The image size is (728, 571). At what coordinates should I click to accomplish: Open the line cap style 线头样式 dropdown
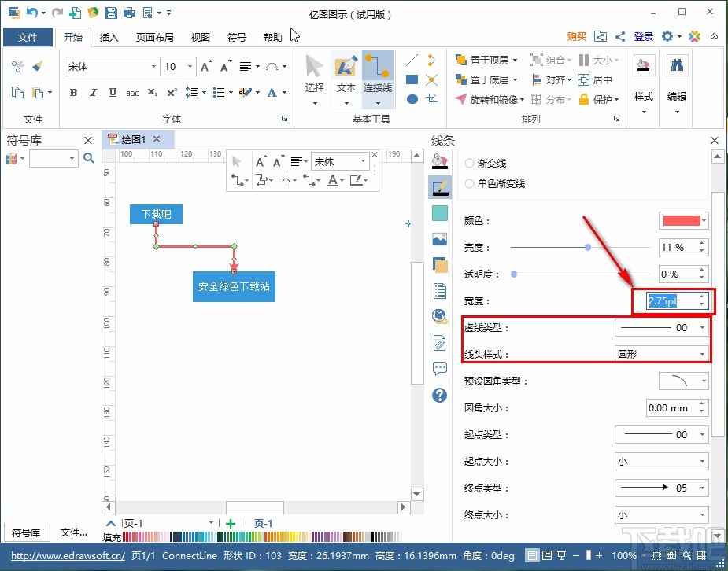pyautogui.click(x=662, y=355)
